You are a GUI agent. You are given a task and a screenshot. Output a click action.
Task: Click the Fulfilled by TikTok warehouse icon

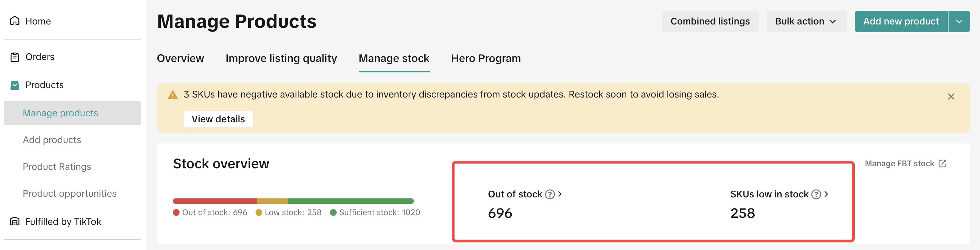click(15, 222)
